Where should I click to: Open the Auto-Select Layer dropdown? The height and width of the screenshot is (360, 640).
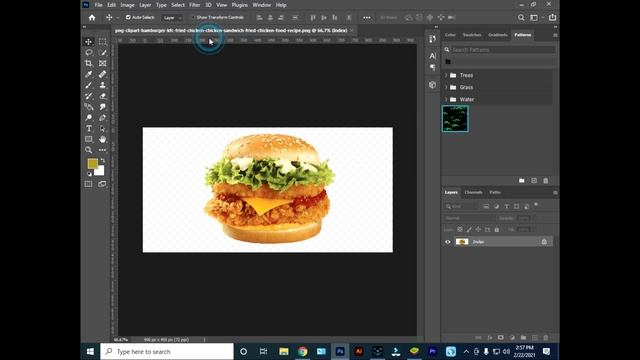coord(172,18)
